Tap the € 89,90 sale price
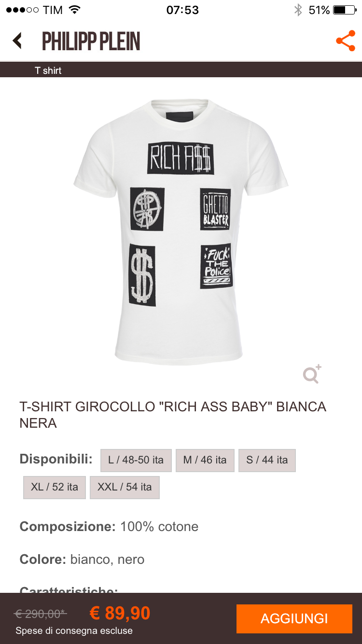This screenshot has height=644, width=362. (x=120, y=613)
